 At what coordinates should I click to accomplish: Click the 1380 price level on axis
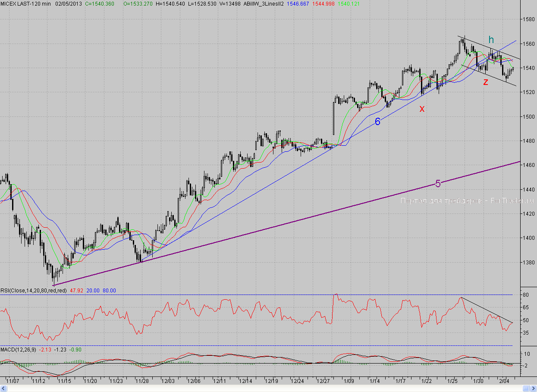tap(529, 262)
